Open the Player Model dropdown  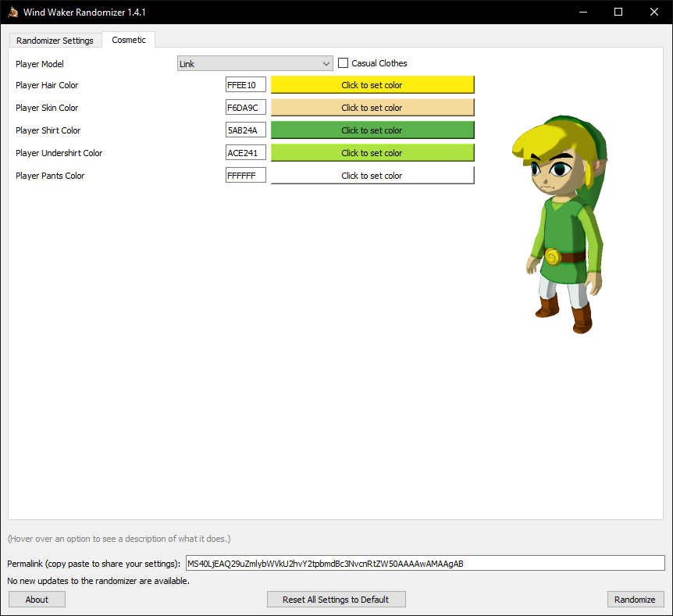[255, 63]
